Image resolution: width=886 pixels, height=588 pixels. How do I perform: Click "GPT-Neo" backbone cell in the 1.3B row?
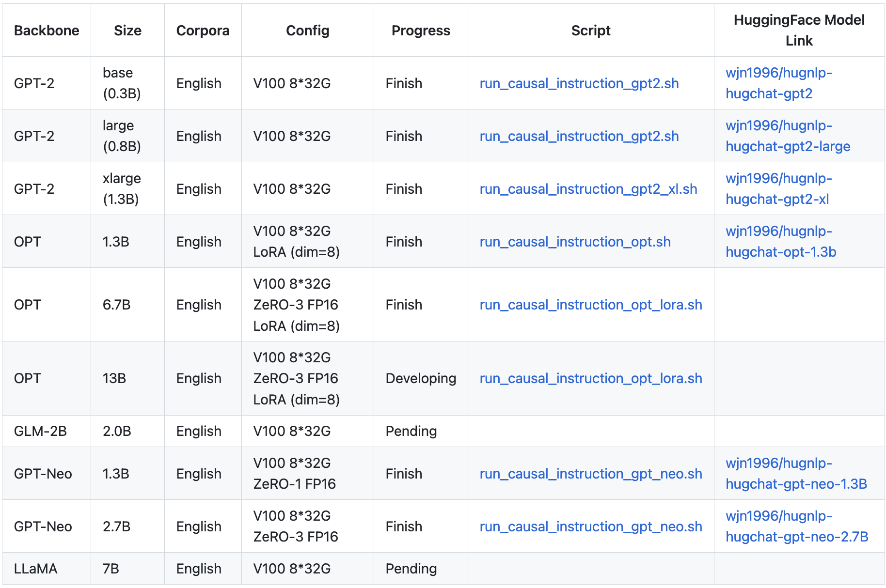click(x=47, y=474)
